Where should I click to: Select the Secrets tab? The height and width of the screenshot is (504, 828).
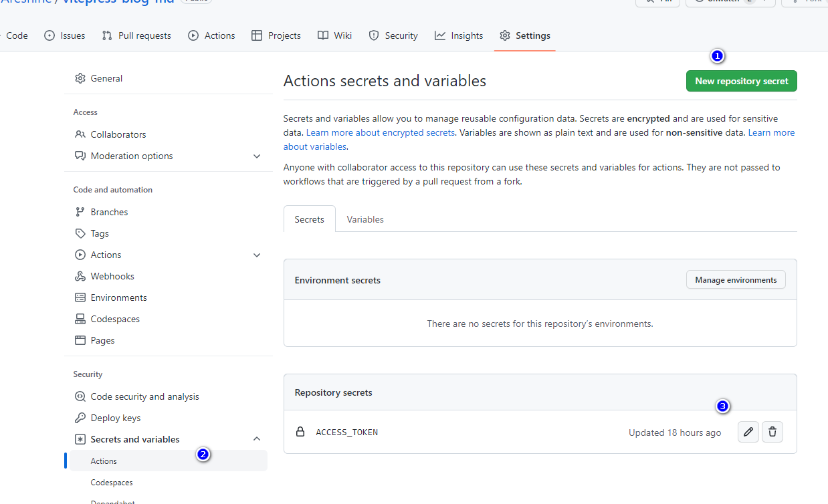[310, 219]
